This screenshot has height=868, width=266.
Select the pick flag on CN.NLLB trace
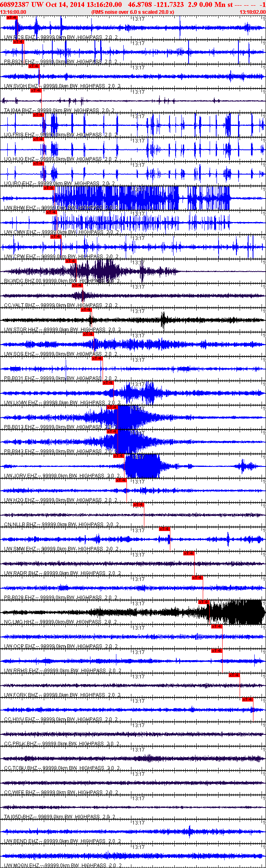[x=138, y=505]
